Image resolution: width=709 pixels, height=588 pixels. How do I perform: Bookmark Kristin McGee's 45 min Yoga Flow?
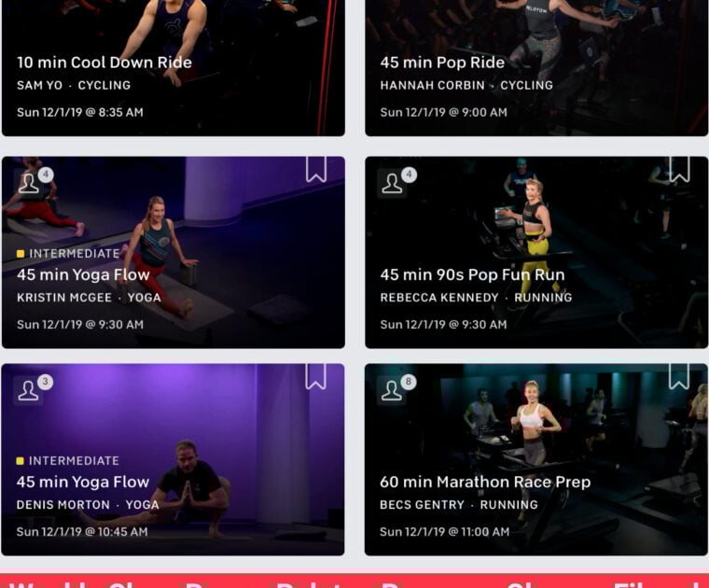pos(316,169)
